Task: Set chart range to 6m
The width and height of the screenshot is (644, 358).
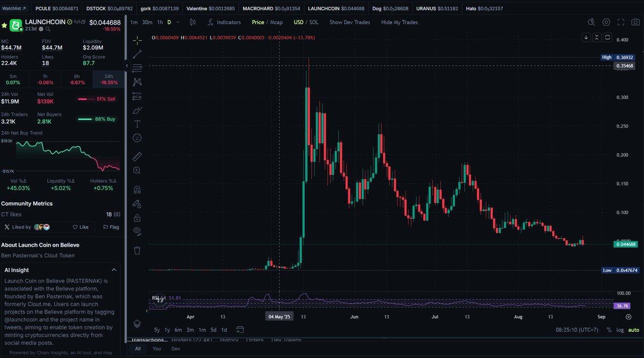Action: [178, 330]
